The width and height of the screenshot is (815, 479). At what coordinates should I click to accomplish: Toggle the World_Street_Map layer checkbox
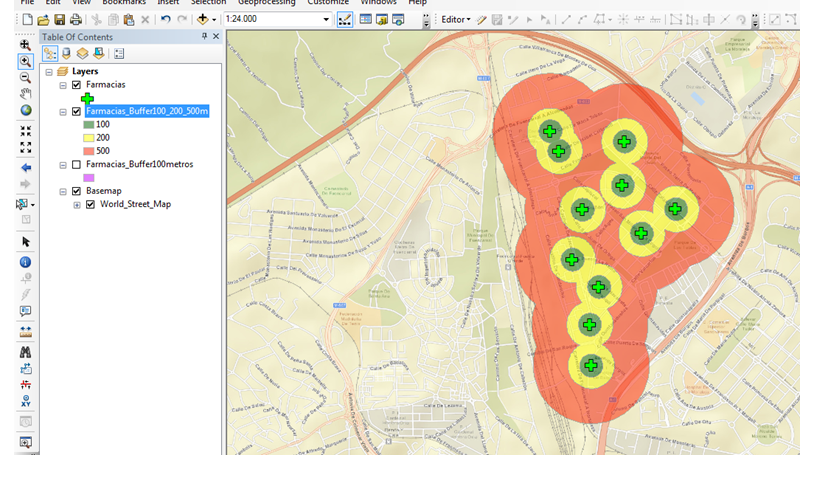[90, 204]
